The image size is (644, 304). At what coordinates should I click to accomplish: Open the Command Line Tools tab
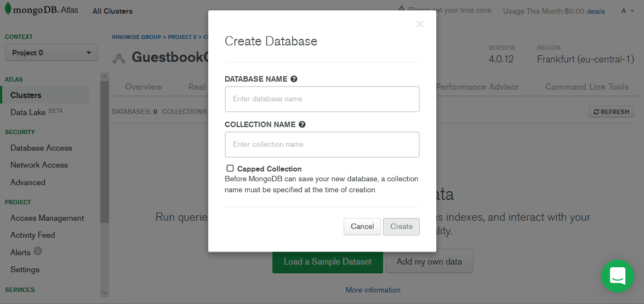587,87
